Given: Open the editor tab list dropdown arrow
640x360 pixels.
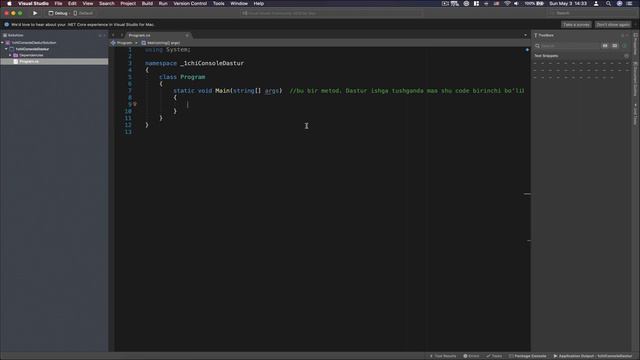Looking at the screenshot, I should [x=525, y=36].
